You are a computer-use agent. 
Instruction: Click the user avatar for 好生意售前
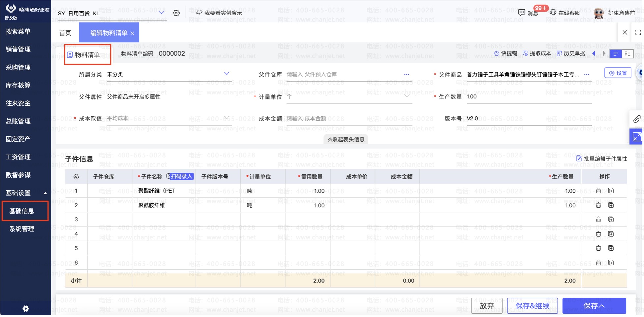pos(599,13)
